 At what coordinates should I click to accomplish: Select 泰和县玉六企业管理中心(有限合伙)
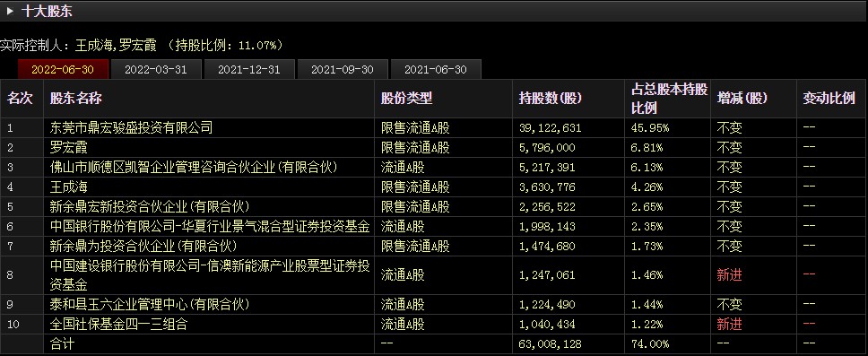tap(150, 305)
